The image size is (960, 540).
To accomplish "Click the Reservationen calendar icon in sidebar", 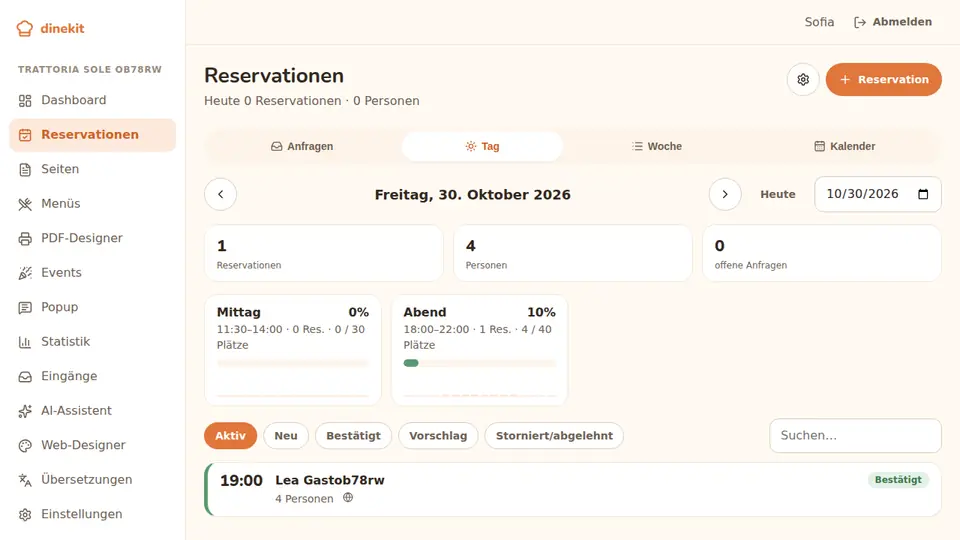I will (x=25, y=135).
